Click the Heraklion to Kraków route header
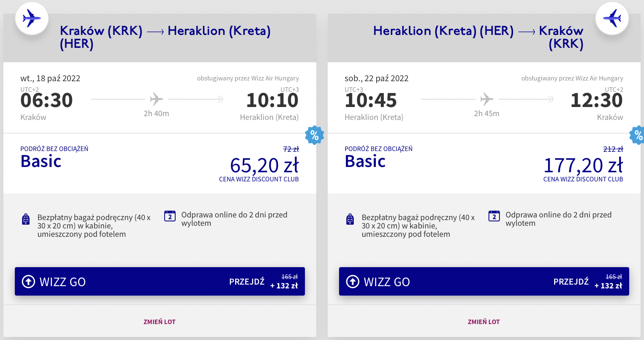This screenshot has height=340, width=644. [478, 37]
